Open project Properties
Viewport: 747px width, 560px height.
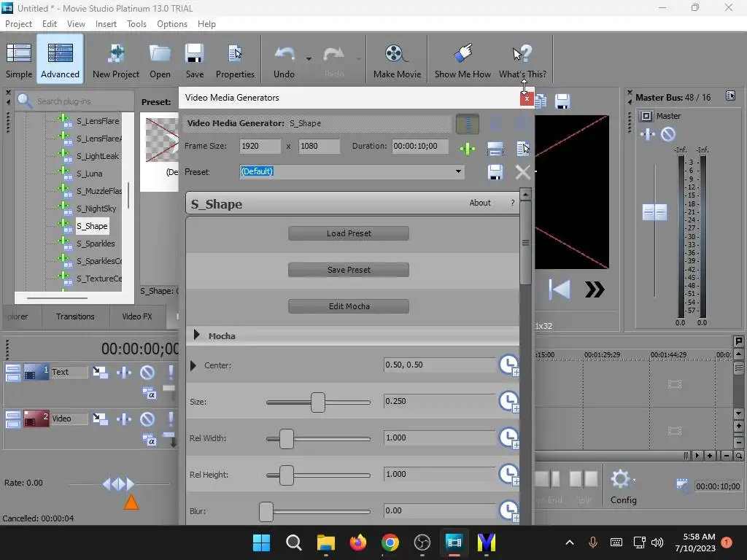[x=235, y=61]
